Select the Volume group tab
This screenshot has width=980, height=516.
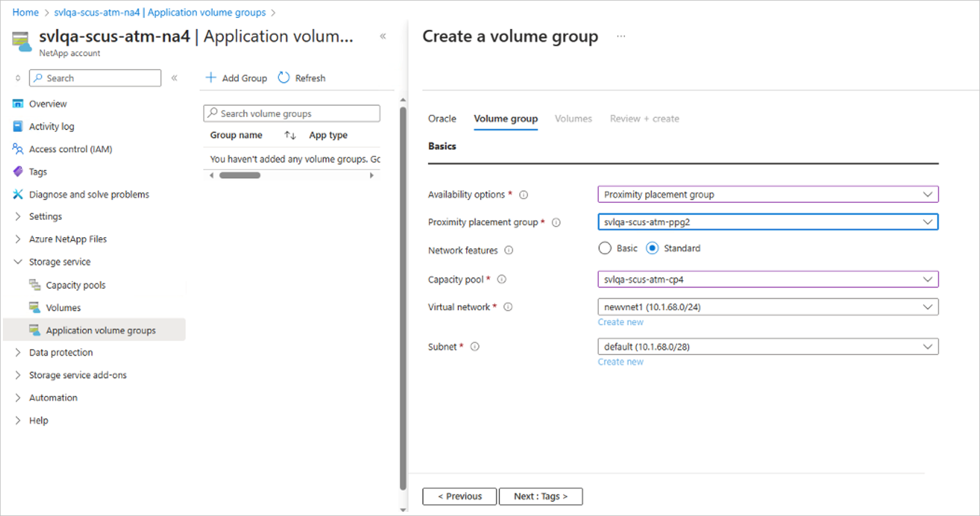[x=506, y=119]
